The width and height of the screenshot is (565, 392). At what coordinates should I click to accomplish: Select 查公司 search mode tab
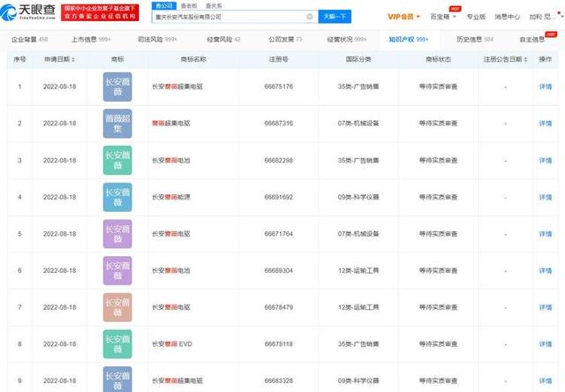[164, 6]
